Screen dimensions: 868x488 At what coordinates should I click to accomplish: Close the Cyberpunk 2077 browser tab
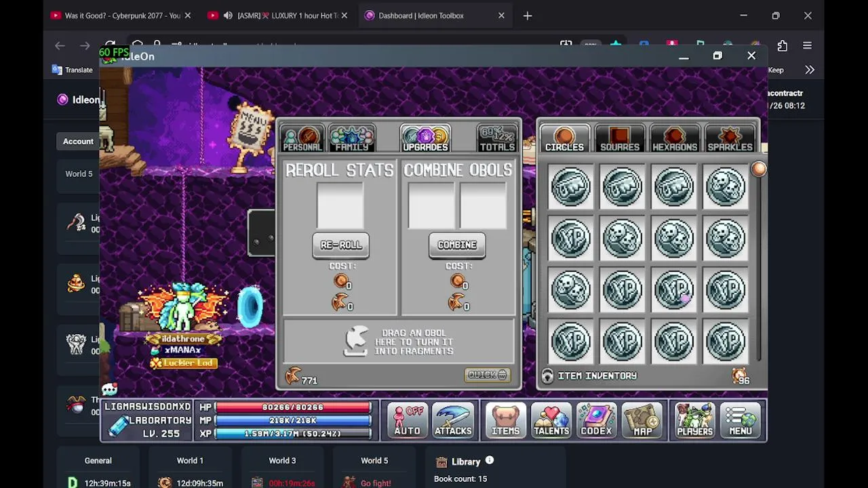188,16
